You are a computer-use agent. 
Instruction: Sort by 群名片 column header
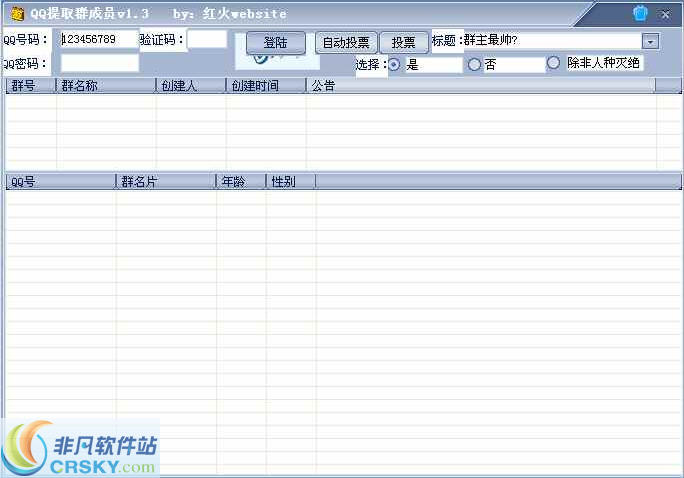[x=166, y=181]
